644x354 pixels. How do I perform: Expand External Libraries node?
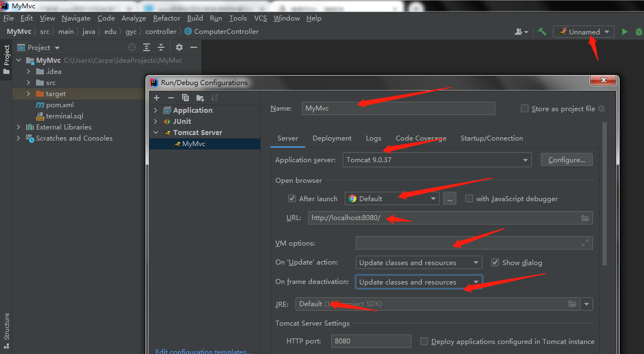18,127
